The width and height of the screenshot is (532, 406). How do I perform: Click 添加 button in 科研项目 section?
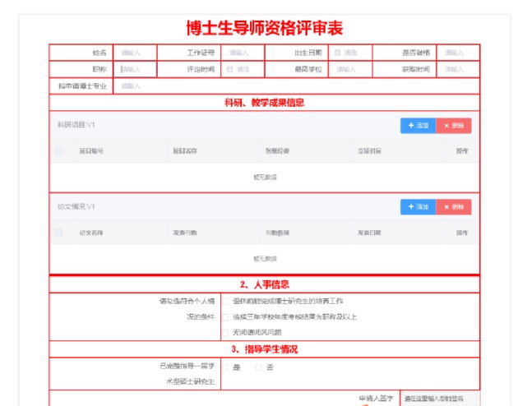(x=417, y=126)
